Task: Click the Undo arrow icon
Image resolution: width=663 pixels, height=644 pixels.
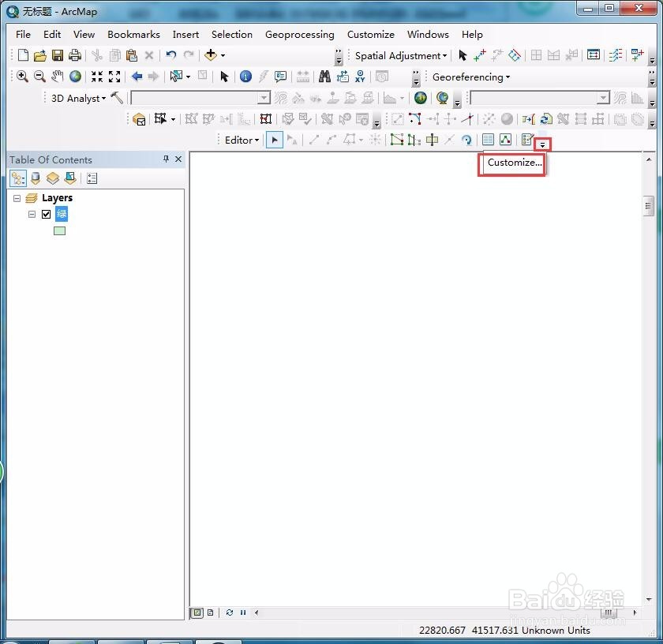Action: pos(170,55)
